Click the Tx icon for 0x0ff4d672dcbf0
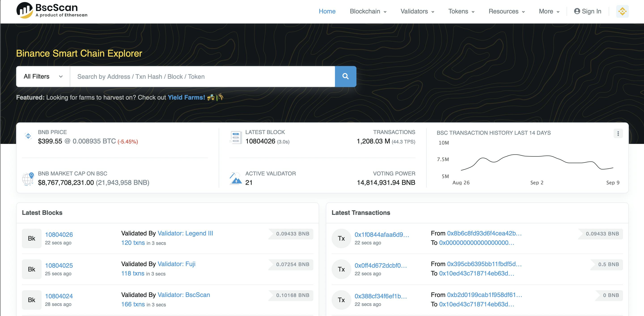Viewport: 644px width, 316px height. 341,269
